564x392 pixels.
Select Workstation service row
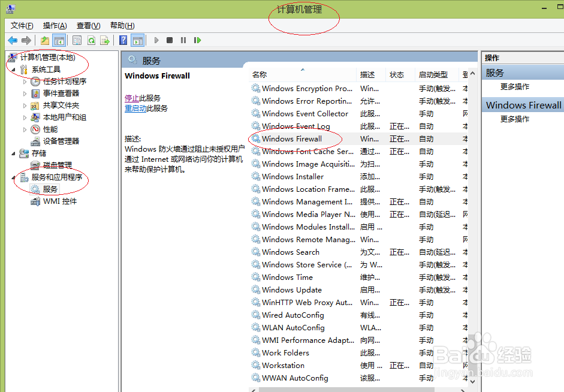pyautogui.click(x=358, y=366)
